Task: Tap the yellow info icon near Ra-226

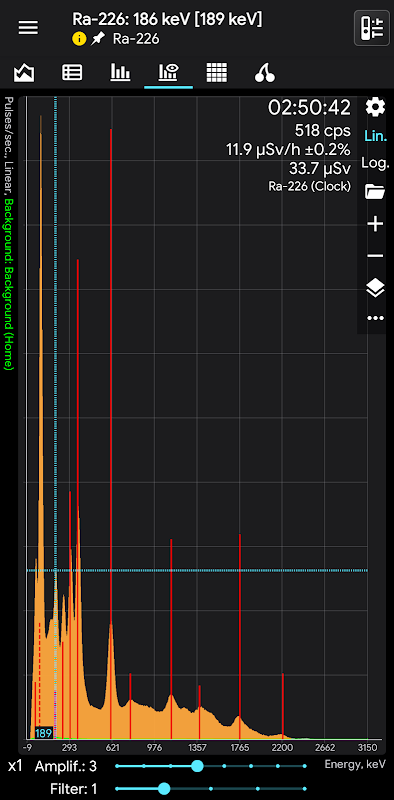Action: (x=79, y=39)
